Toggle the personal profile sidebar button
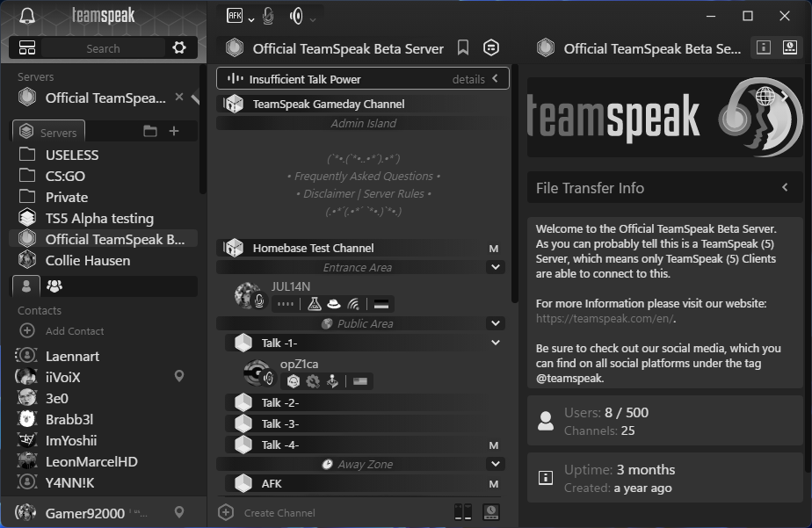 25,286
